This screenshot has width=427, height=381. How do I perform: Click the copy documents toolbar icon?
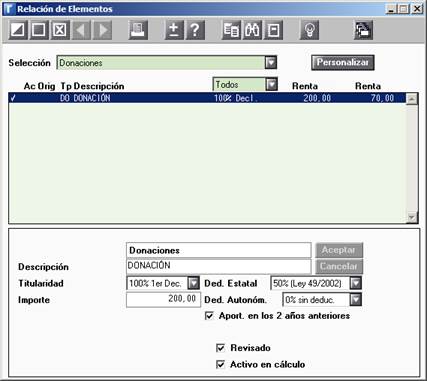231,30
